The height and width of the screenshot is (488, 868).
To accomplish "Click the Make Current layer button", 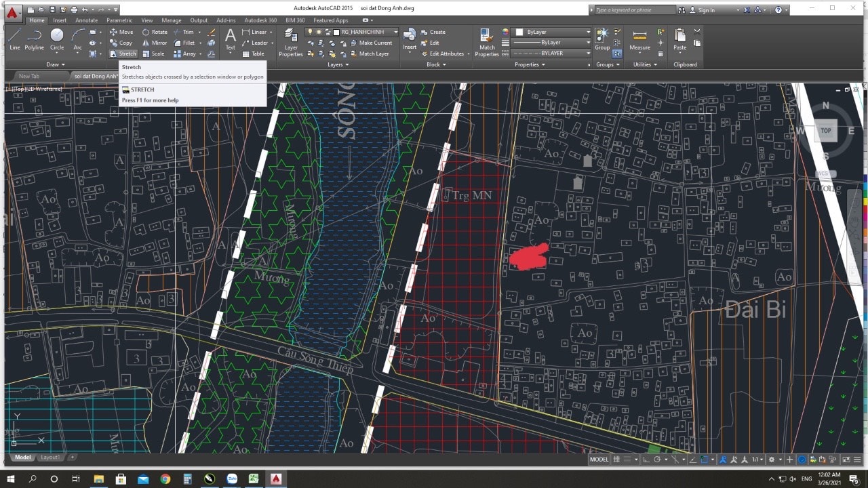I will (370, 43).
